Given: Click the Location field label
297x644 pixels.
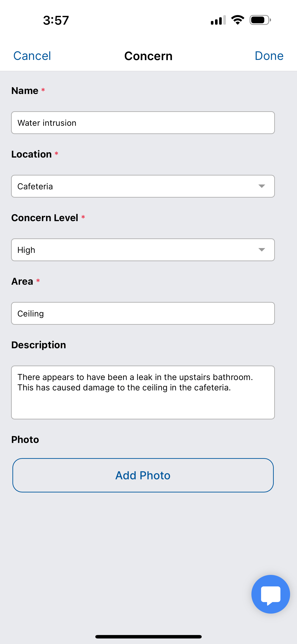Looking at the screenshot, I should click(32, 154).
